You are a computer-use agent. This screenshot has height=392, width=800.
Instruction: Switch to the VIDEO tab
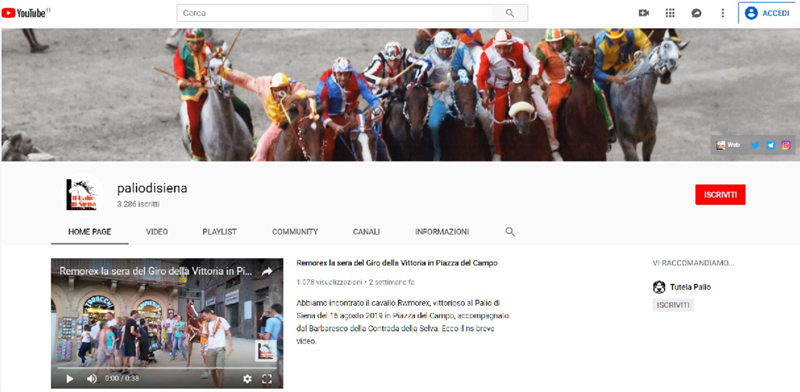tap(157, 232)
